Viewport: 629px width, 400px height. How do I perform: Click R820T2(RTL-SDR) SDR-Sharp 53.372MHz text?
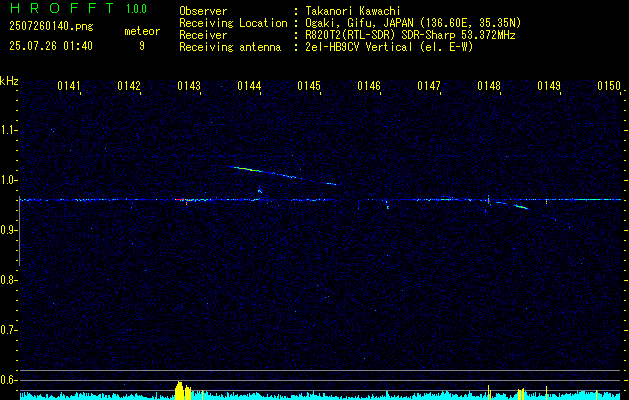tap(410, 35)
